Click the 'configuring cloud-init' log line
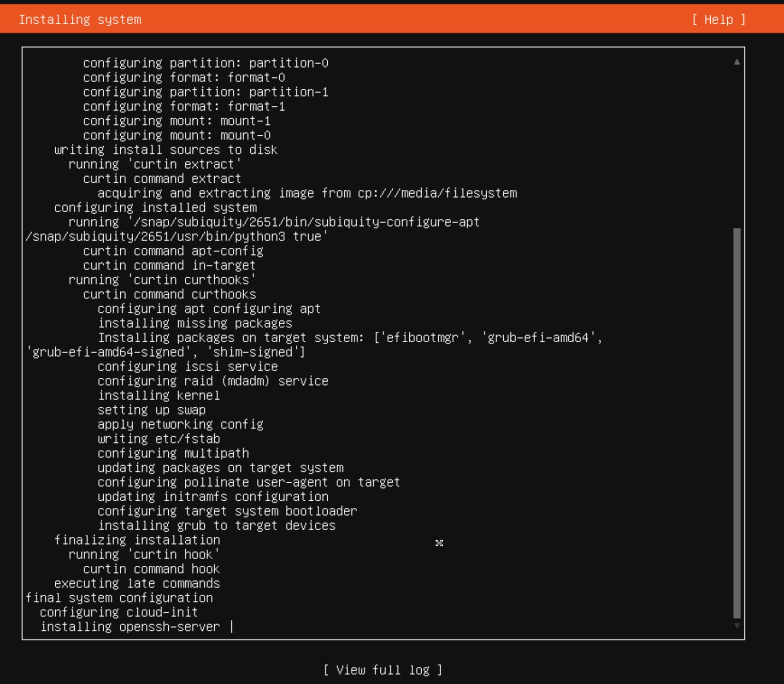This screenshot has height=684, width=784. (119, 612)
